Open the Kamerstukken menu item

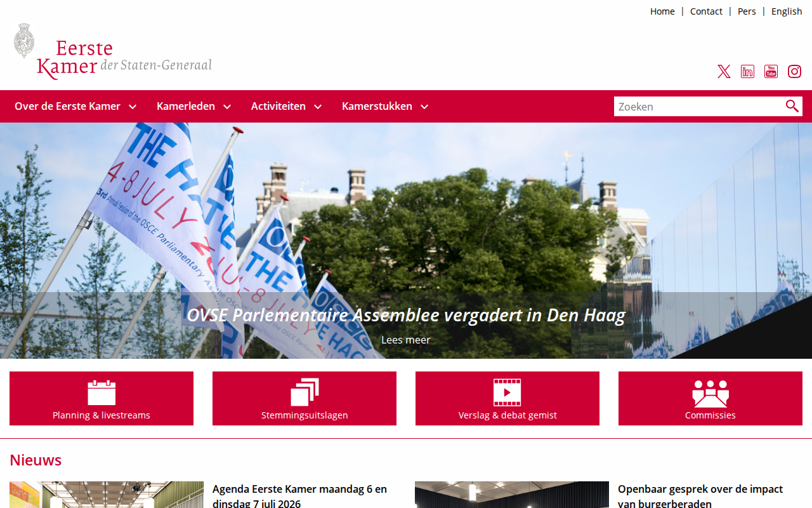[377, 106]
